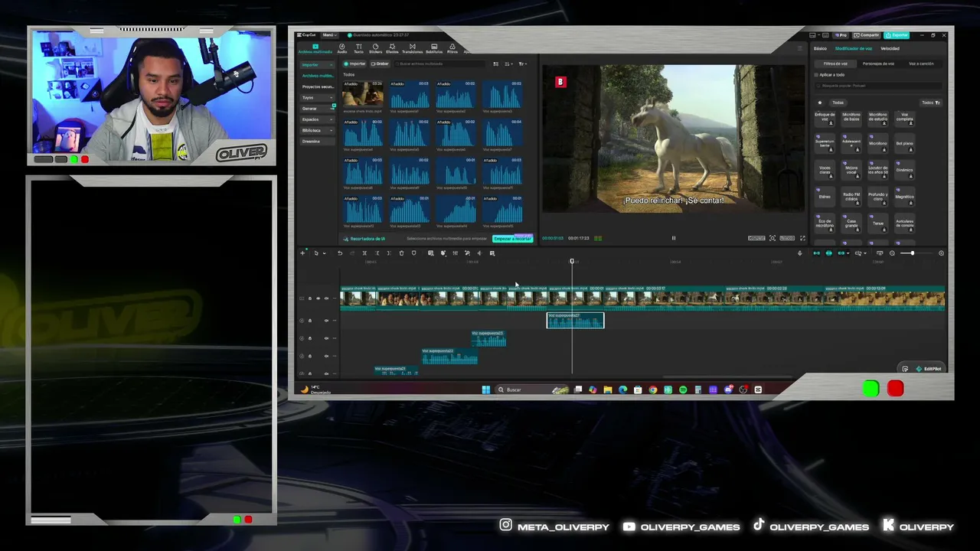The height and width of the screenshot is (551, 980).
Task: Click Empezar a recortar button
Action: click(x=512, y=239)
